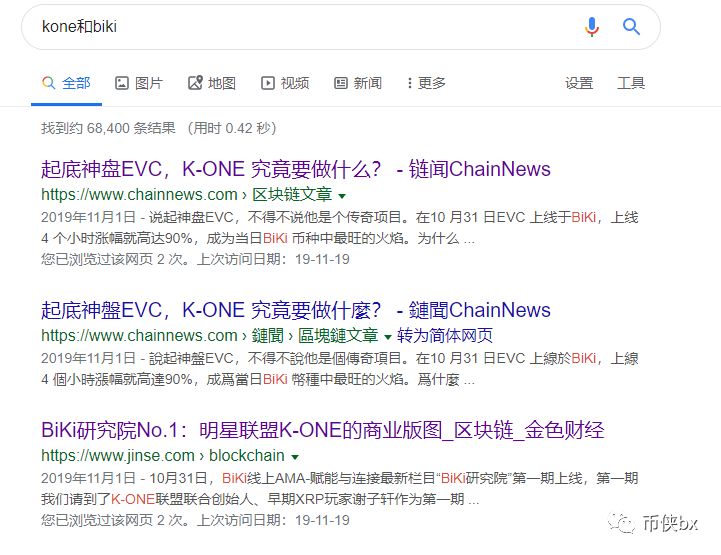Viewport: 721px width, 555px height.
Task: Click the play icon beside 视频
Action: coord(268,83)
